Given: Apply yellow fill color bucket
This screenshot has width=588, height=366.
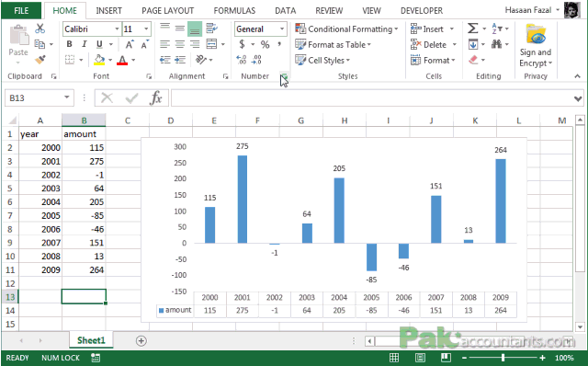Looking at the screenshot, I should (x=99, y=60).
